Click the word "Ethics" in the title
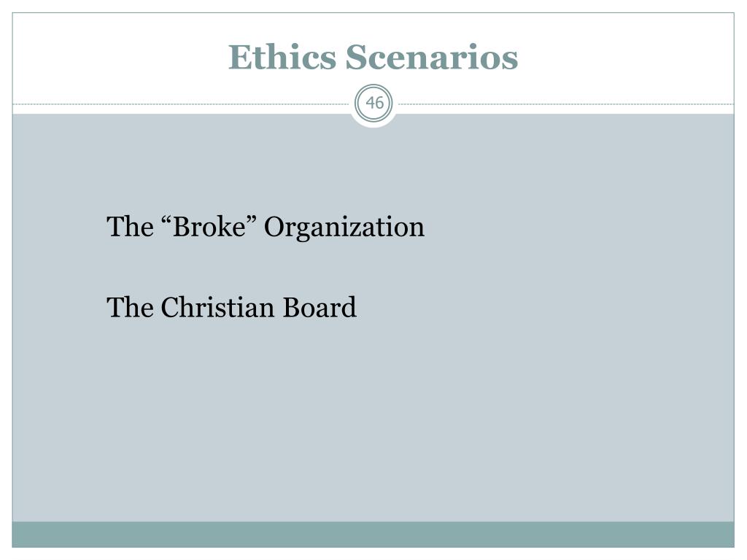 click(x=282, y=57)
